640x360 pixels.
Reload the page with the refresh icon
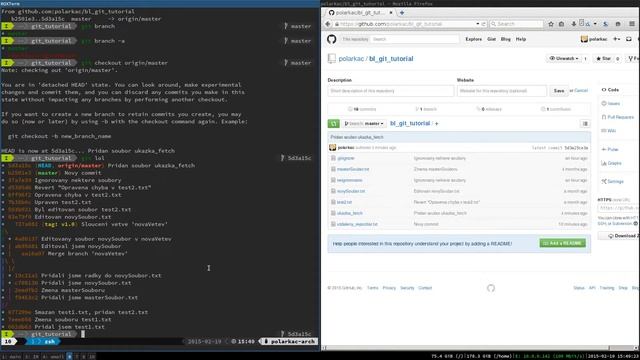[484, 24]
